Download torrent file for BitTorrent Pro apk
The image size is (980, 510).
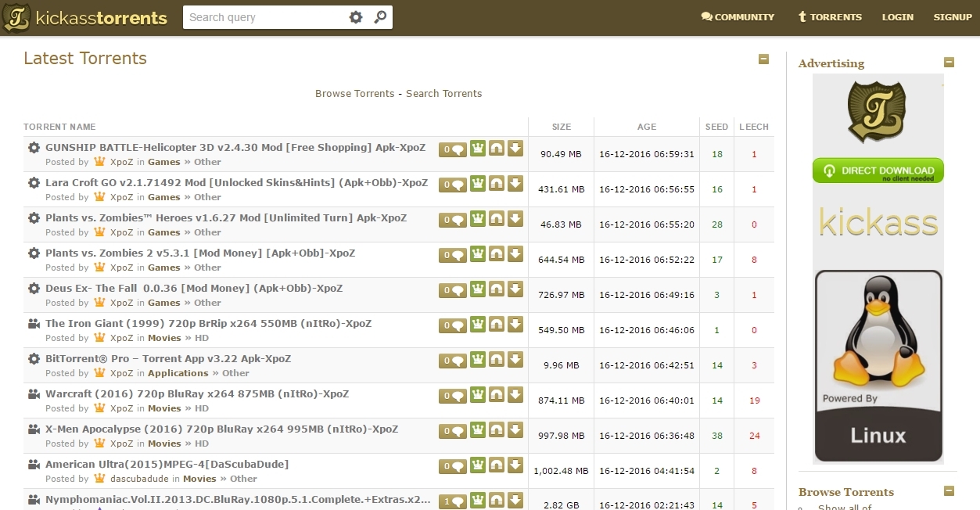515,360
